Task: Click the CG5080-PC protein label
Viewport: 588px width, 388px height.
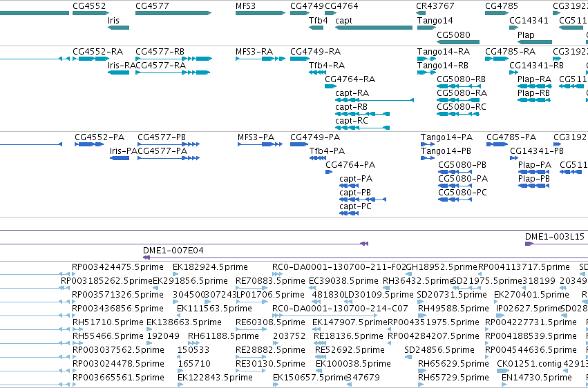Action: pos(463,193)
